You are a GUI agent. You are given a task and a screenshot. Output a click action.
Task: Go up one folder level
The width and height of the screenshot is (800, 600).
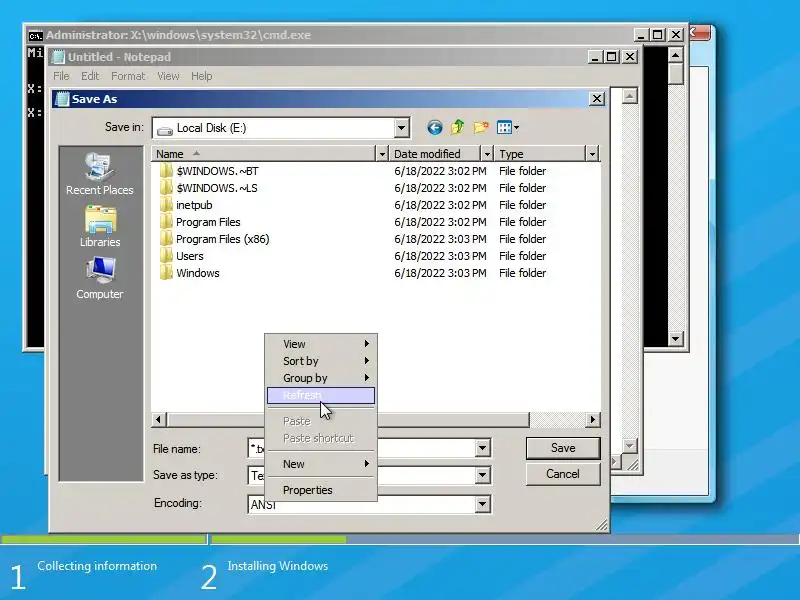(x=458, y=127)
